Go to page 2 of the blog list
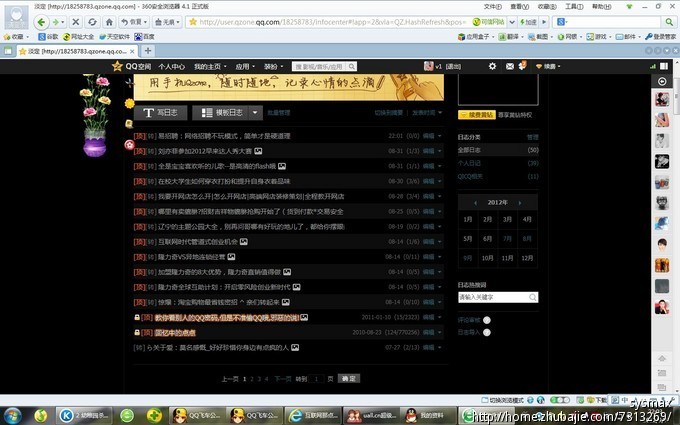Viewport: 680px width, 425px height. [252, 379]
